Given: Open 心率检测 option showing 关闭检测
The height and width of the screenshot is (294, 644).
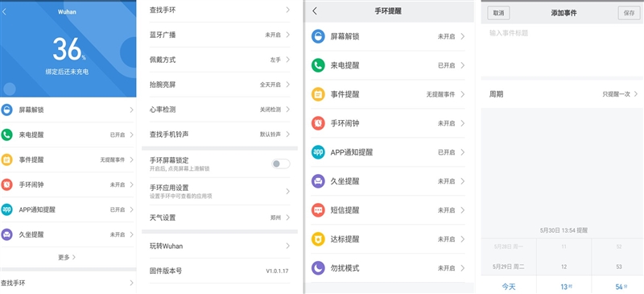Looking at the screenshot, I should pyautogui.click(x=220, y=110).
